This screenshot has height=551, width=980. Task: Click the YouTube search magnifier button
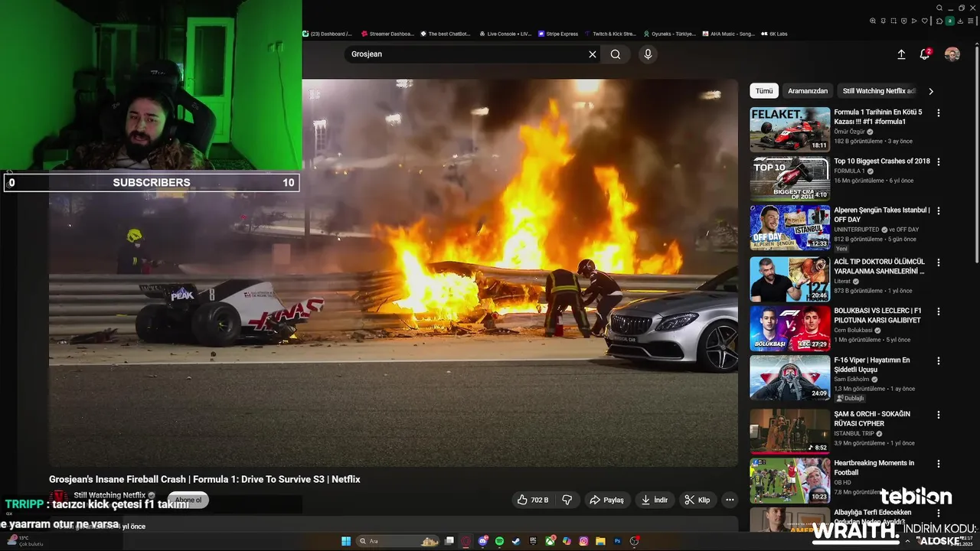616,54
